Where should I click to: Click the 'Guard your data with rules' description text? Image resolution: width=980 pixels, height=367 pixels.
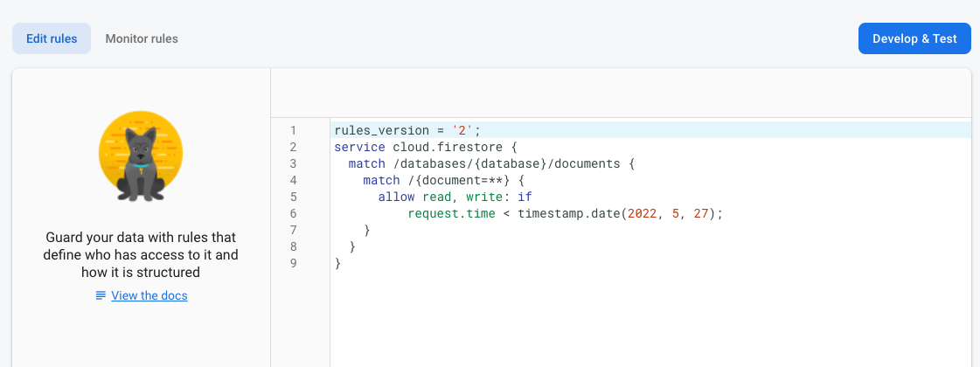[141, 255]
